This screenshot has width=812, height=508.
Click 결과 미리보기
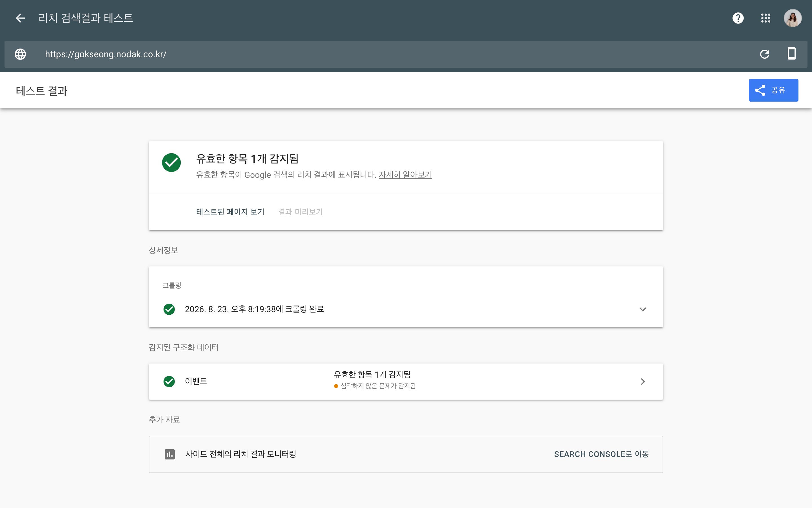(300, 212)
